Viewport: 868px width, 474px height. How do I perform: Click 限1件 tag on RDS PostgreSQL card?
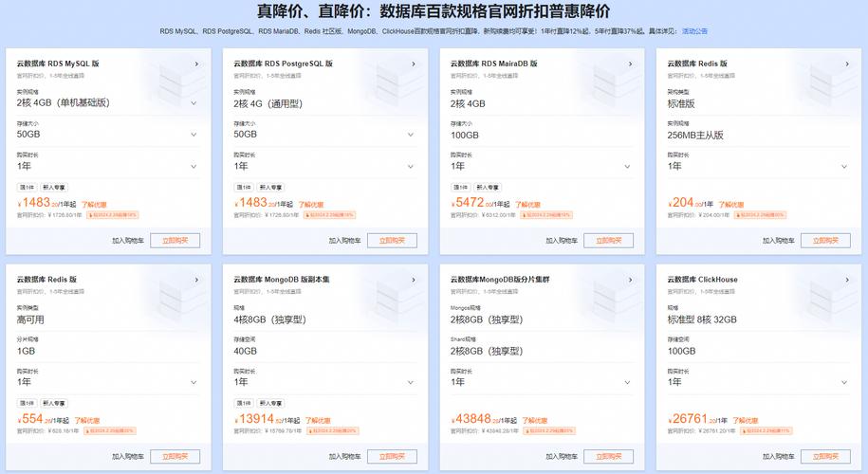[244, 188]
